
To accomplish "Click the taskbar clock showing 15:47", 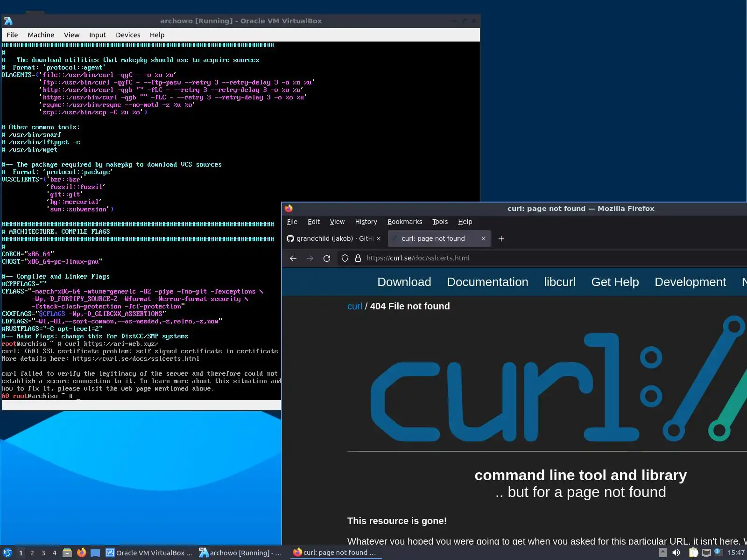I will (x=736, y=553).
